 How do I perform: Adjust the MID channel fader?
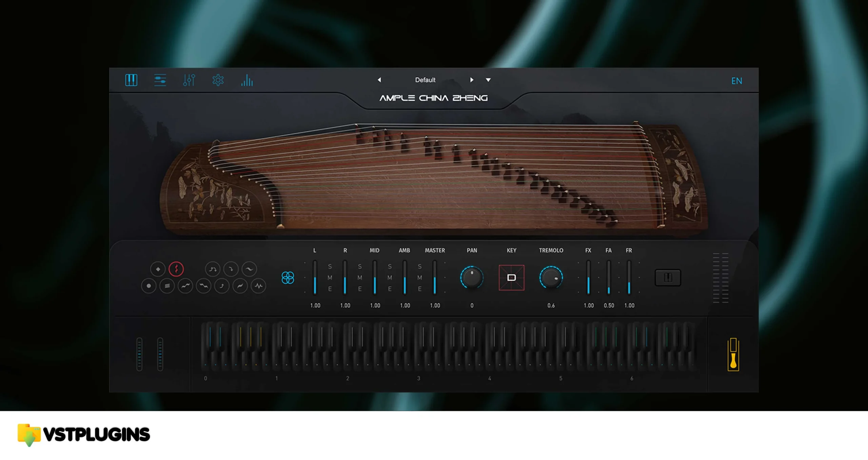click(x=375, y=277)
